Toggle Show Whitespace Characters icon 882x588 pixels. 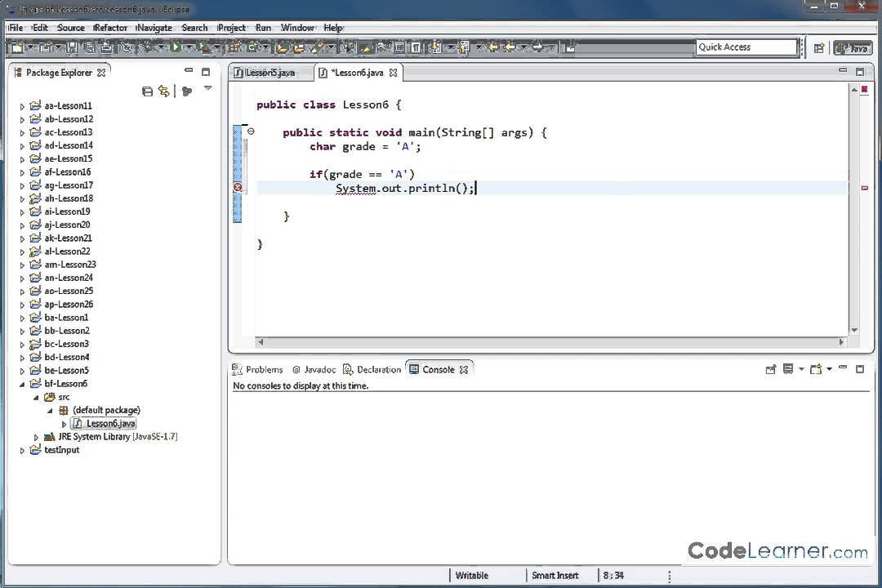415,48
